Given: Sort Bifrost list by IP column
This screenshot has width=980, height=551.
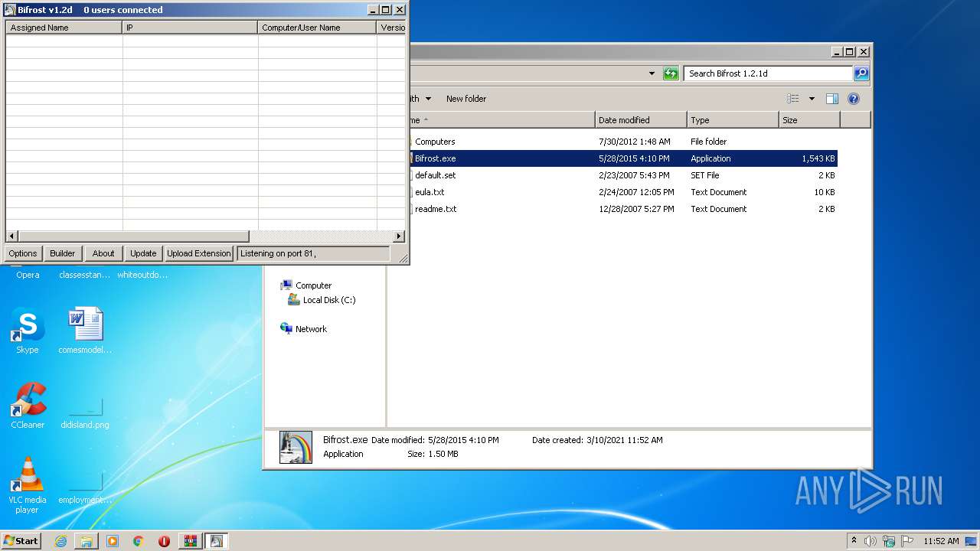Looking at the screenshot, I should tap(190, 28).
